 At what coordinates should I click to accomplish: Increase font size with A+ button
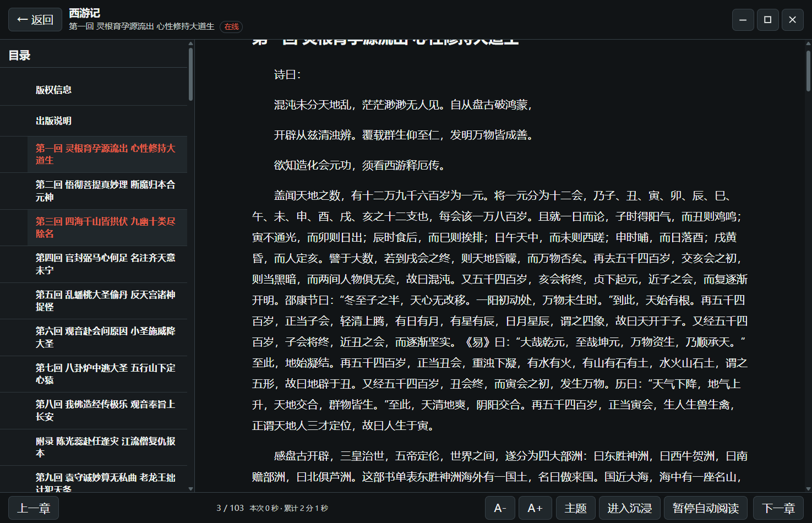[x=535, y=508]
